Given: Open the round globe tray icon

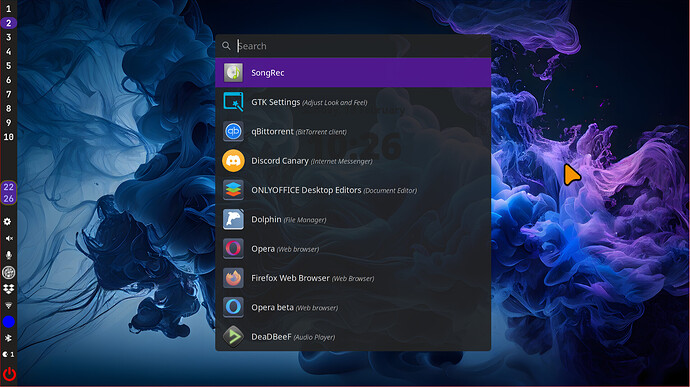Looking at the screenshot, I should click(8, 272).
